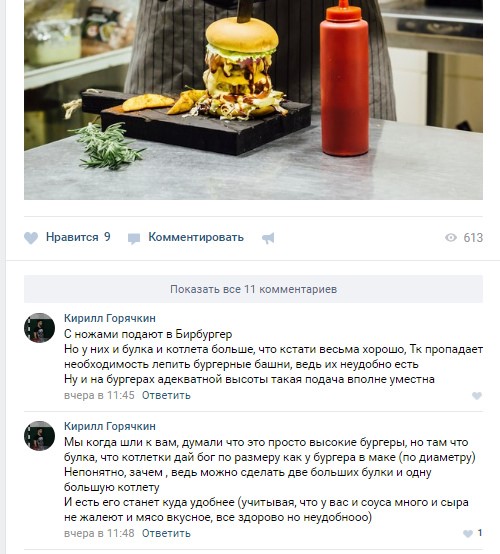The height and width of the screenshot is (554, 500).
Task: Open avatar of second Кирилл Горячкин comment
Action: pos(39,436)
